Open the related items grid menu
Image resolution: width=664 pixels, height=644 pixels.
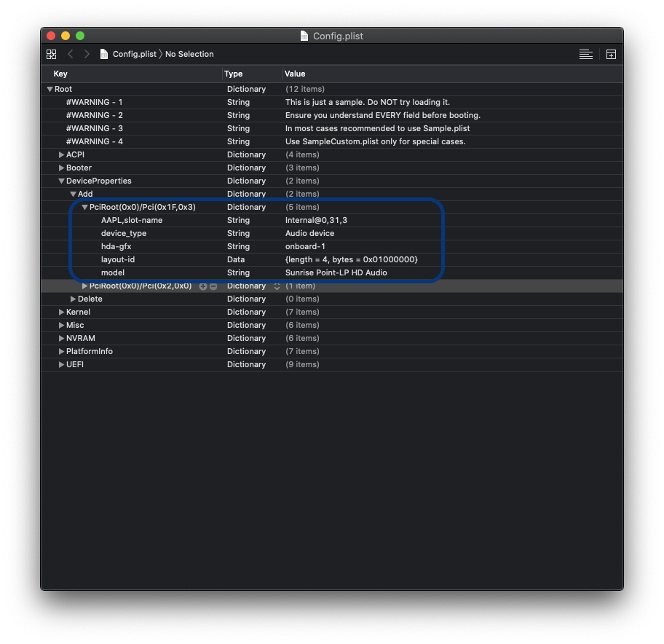pyautogui.click(x=51, y=54)
